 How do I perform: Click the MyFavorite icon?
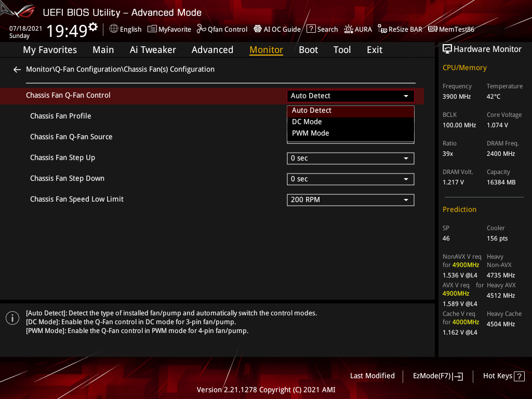(169, 29)
